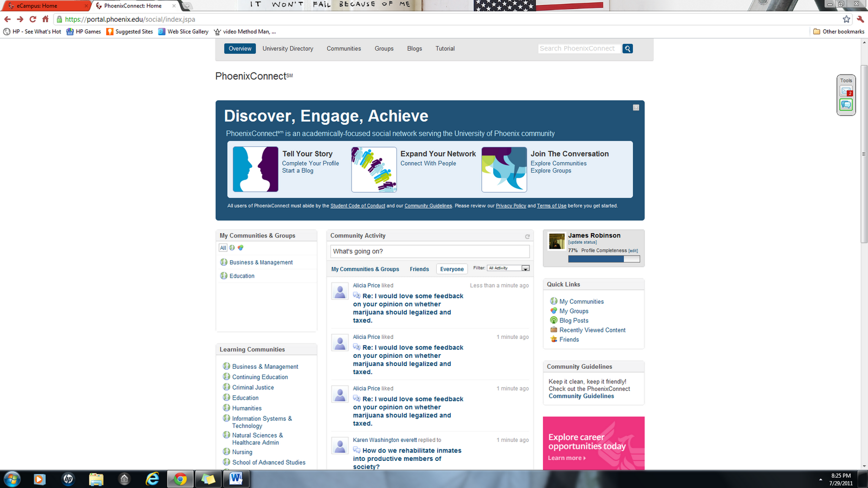Close the Discover, Engage, Achieve banner
868x488 pixels.
[x=636, y=108]
